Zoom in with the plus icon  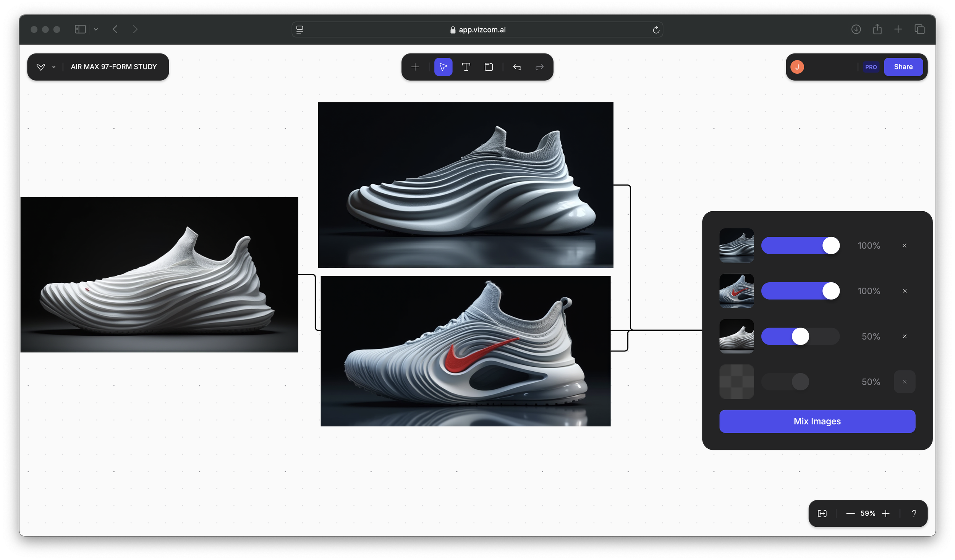(885, 513)
